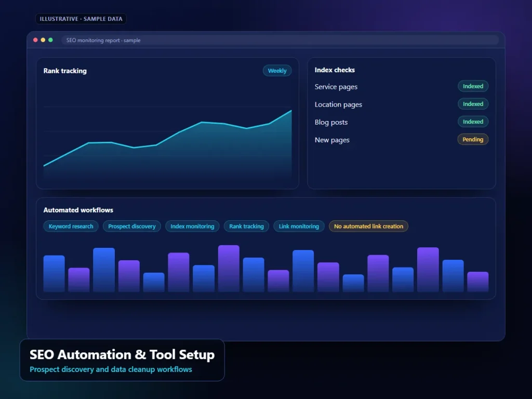Select the Location pages row label
The height and width of the screenshot is (399, 532).
point(338,104)
